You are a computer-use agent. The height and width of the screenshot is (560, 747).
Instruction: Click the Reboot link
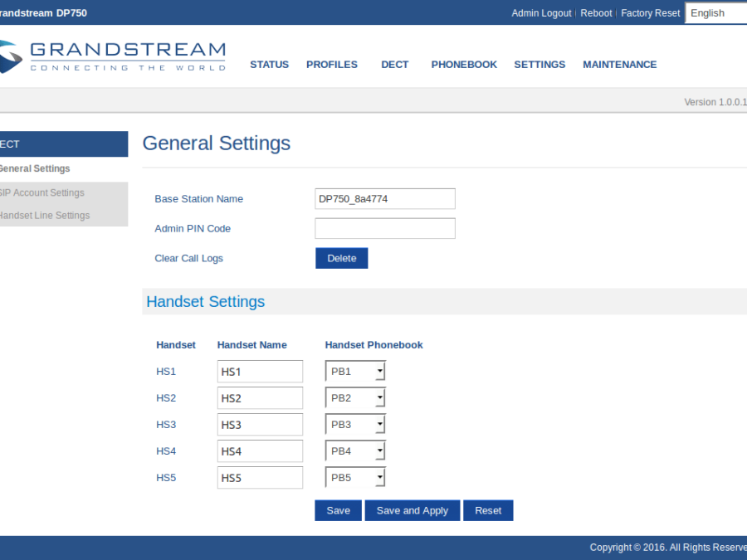click(x=596, y=13)
